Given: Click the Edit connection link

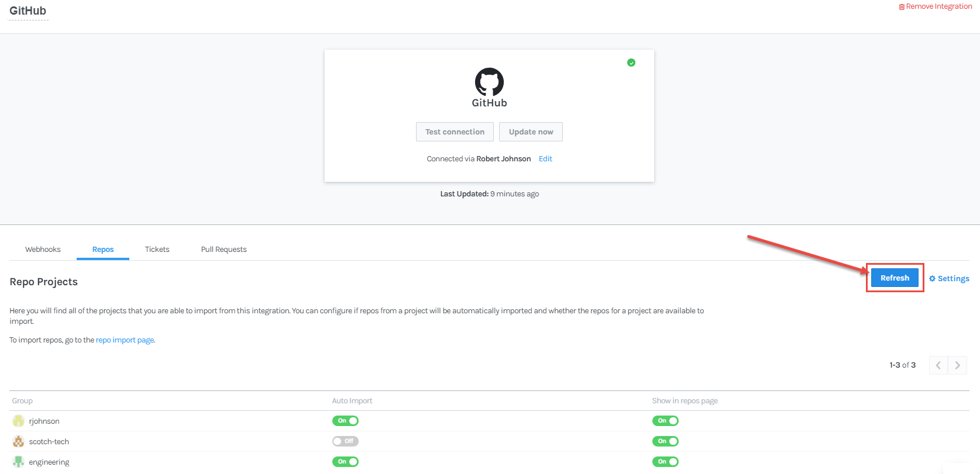Looking at the screenshot, I should pos(545,159).
